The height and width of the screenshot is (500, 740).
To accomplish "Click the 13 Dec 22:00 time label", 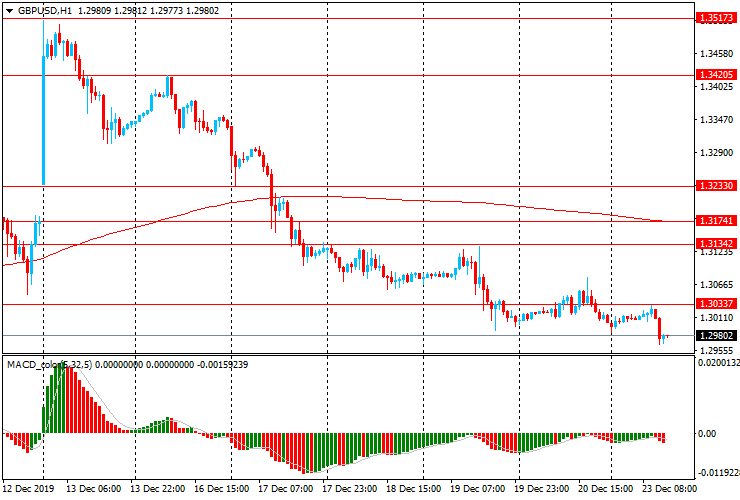I will [158, 489].
